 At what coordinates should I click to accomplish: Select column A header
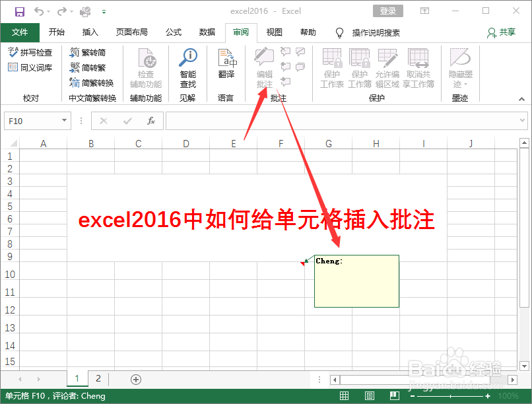43,143
